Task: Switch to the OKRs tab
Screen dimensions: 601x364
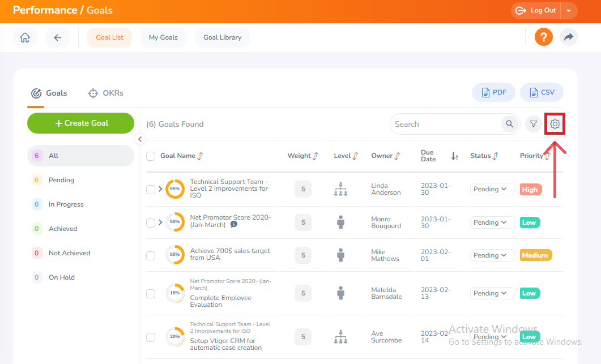Action: click(105, 93)
